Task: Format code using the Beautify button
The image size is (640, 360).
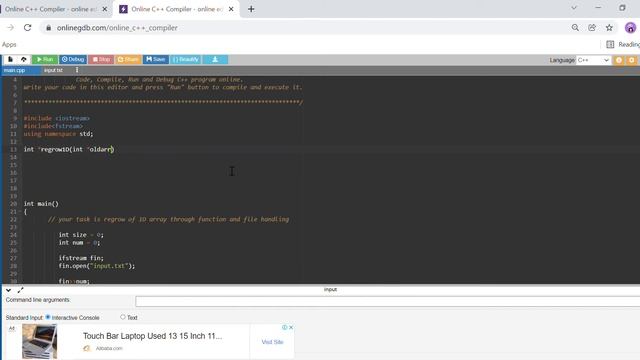Action: (185, 60)
